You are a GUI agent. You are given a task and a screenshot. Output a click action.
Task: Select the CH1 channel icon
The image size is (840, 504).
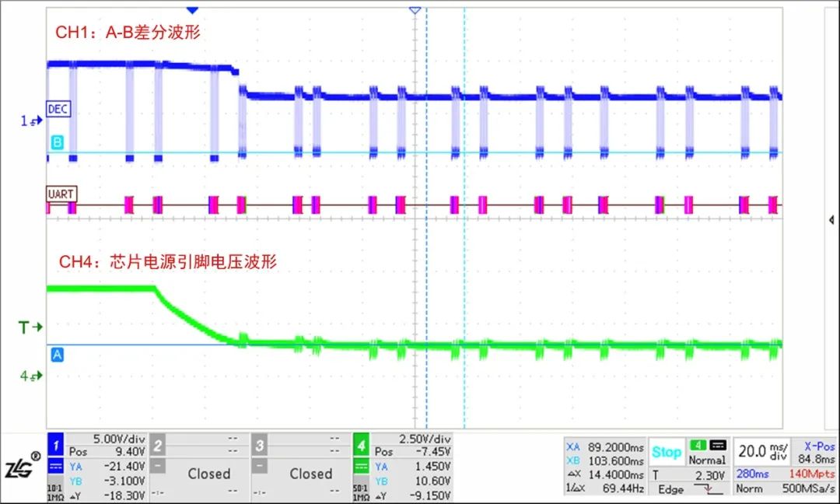click(x=54, y=446)
